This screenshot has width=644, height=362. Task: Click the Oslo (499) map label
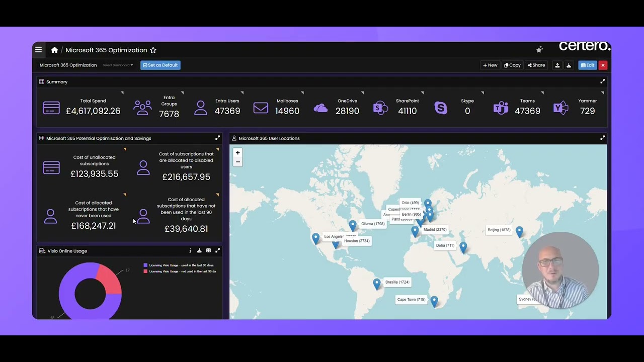(410, 203)
